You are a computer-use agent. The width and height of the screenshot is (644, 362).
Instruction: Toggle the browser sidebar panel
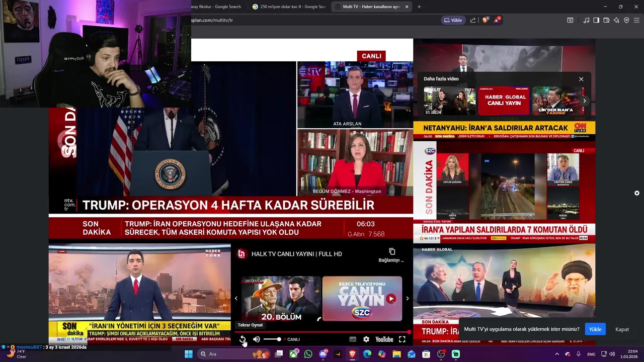click(x=596, y=20)
